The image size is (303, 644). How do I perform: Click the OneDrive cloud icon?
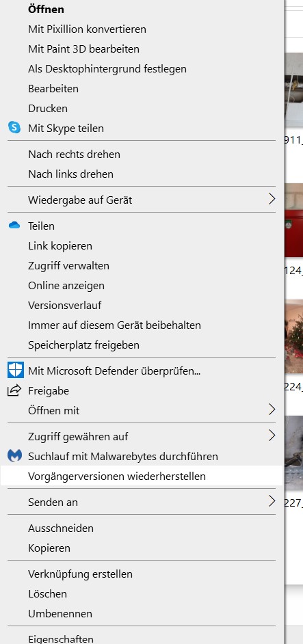coord(14,225)
